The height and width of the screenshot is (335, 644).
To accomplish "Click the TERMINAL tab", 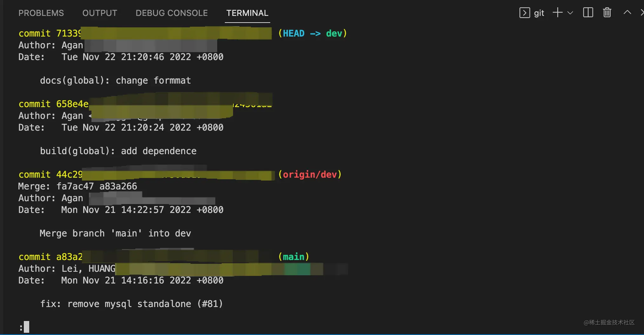I will 247,13.
